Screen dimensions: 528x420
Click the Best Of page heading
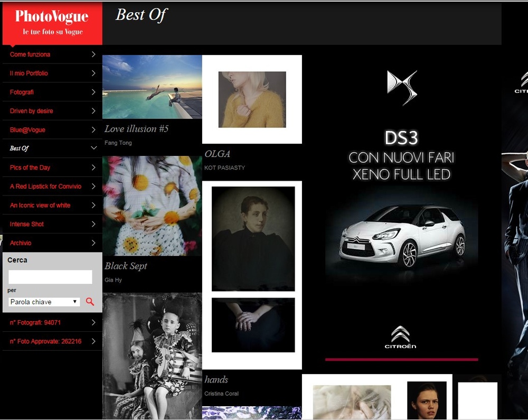coord(142,15)
